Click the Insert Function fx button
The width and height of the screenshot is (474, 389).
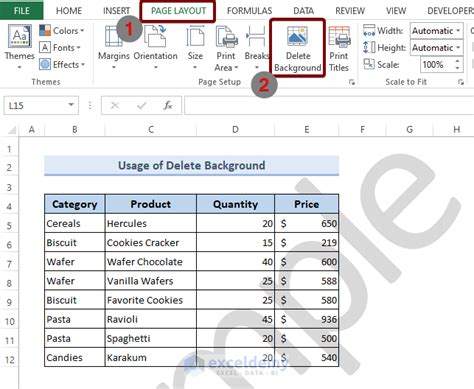168,106
